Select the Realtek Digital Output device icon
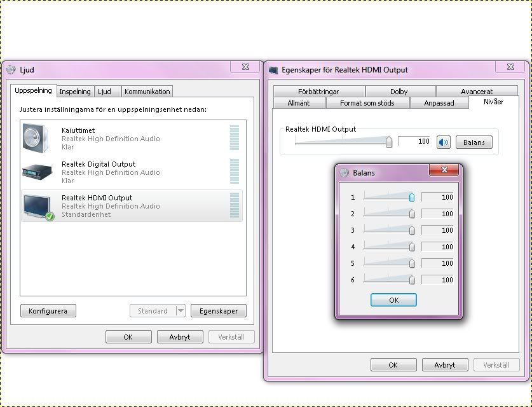The width and height of the screenshot is (532, 407). 36,171
